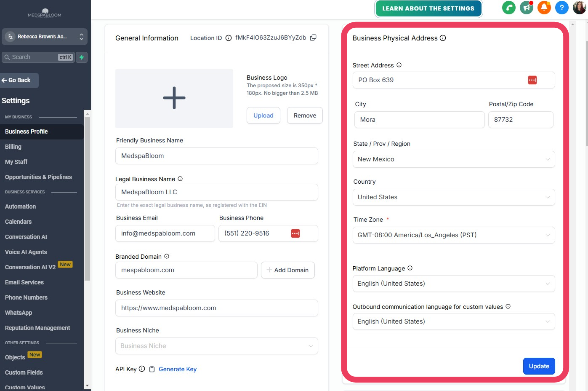Click the MedspaBloom logo
The image size is (588, 391).
click(45, 13)
